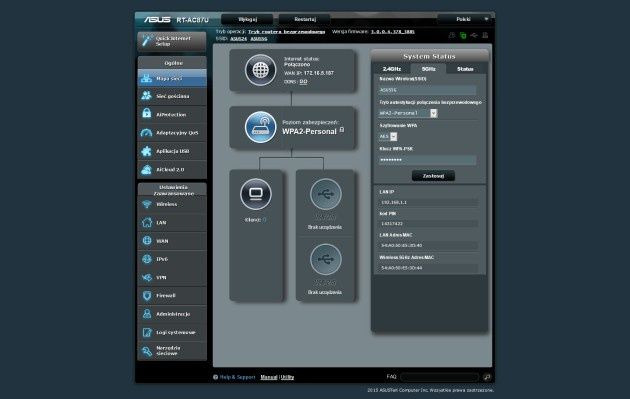Click the upper USB port icon
The height and width of the screenshot is (399, 630).
click(326, 194)
